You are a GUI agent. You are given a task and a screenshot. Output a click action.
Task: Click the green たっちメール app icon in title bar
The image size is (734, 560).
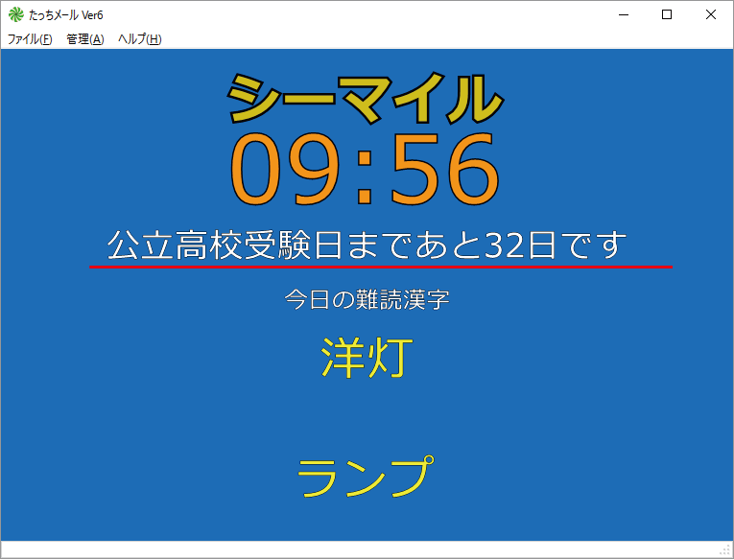[x=15, y=14]
